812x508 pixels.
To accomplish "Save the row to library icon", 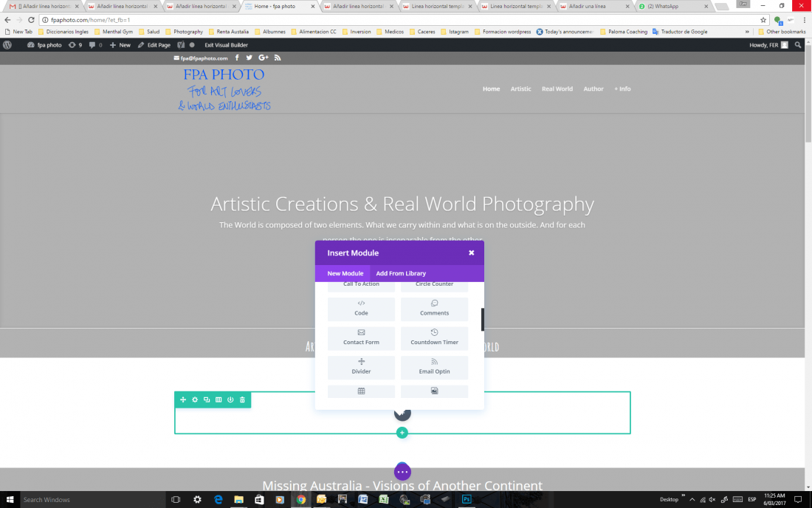I will [230, 399].
